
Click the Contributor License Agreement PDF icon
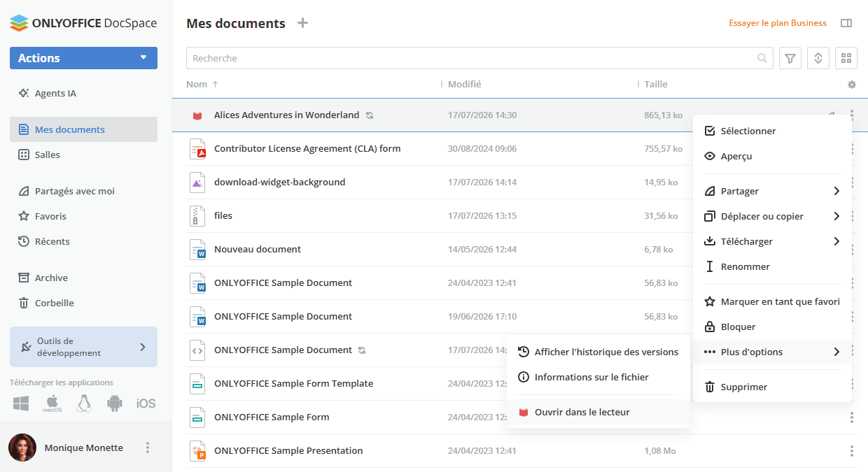[x=197, y=148]
